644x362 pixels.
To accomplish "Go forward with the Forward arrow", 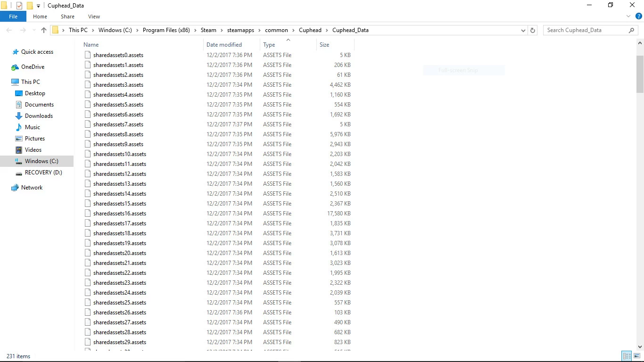I will pyautogui.click(x=23, y=30).
